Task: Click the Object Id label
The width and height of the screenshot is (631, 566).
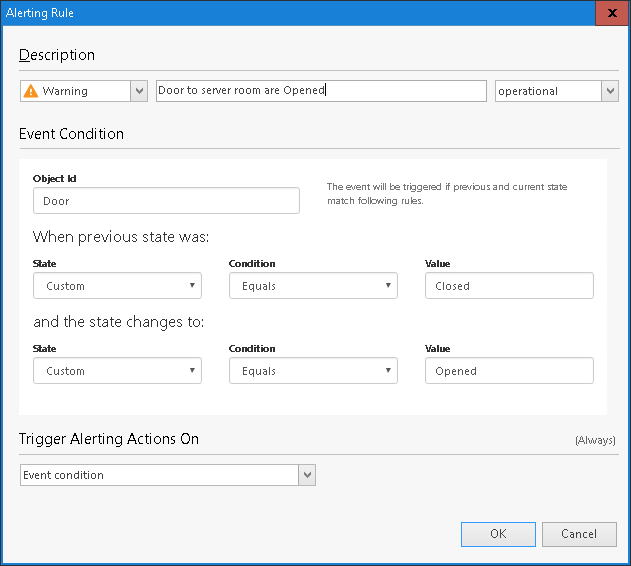Action: click(54, 178)
